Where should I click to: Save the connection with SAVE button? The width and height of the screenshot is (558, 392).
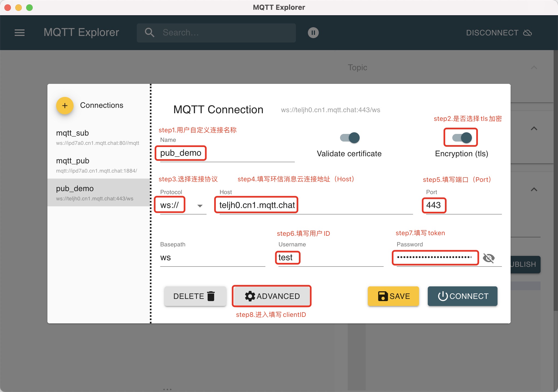393,296
